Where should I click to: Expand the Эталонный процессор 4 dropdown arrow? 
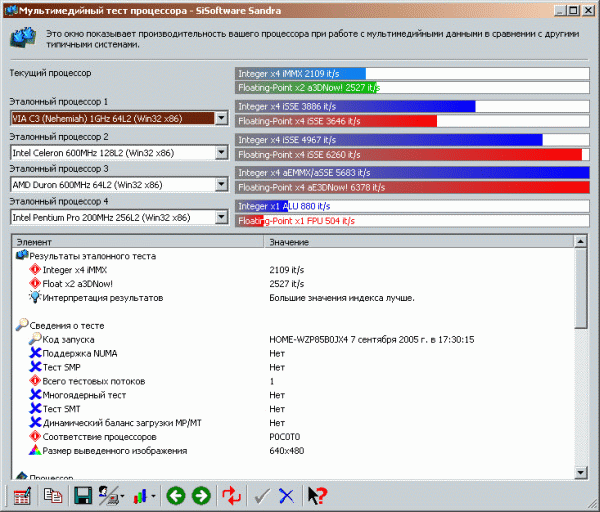pyautogui.click(x=222, y=218)
